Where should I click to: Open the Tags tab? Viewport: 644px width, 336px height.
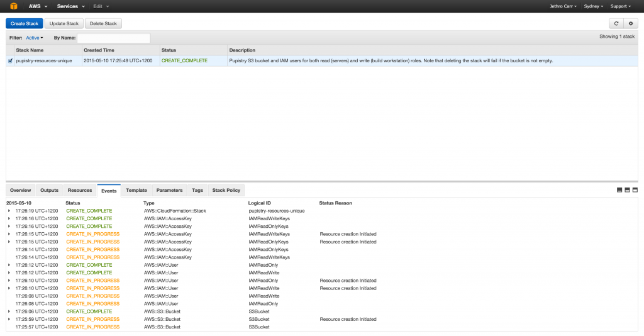tap(197, 190)
